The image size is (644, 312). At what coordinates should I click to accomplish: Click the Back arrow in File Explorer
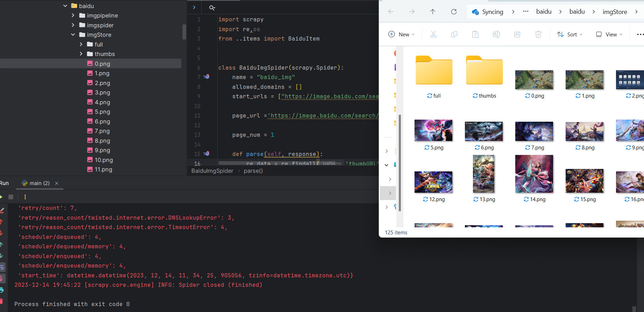[x=391, y=12]
